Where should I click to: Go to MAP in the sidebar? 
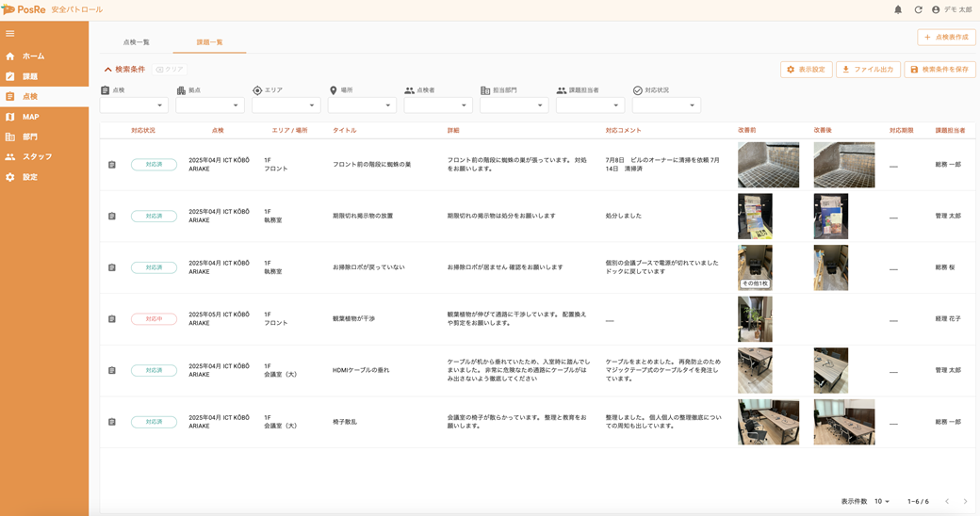click(30, 117)
